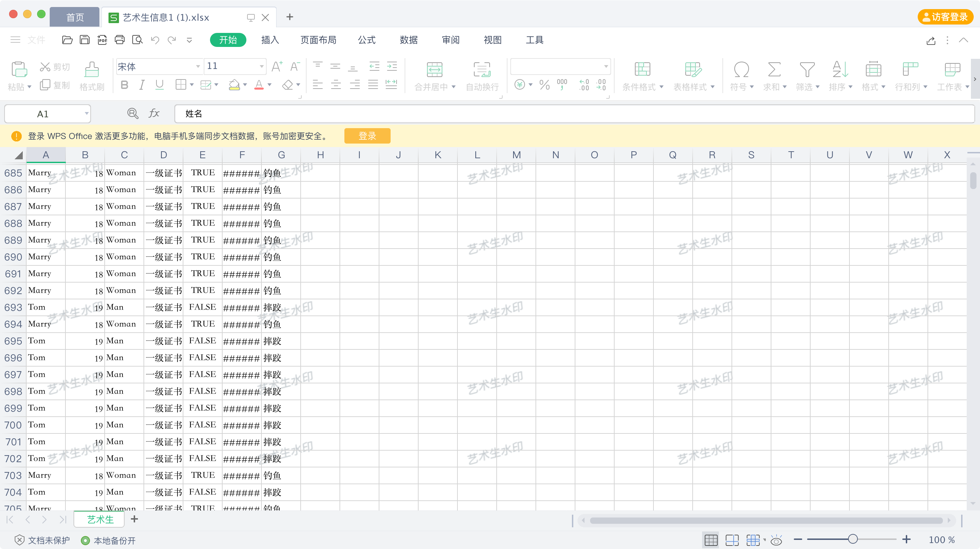Toggle underline formatting
980x549 pixels.
(x=159, y=85)
